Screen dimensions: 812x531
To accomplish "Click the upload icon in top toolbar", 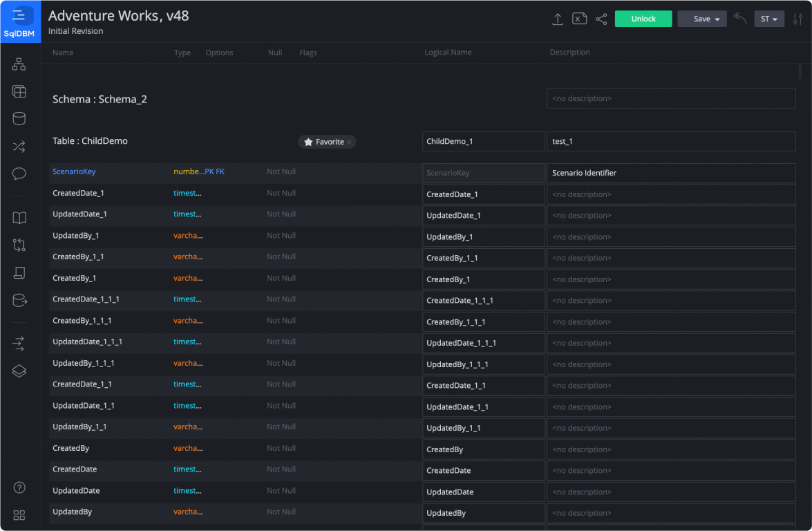I will point(558,19).
